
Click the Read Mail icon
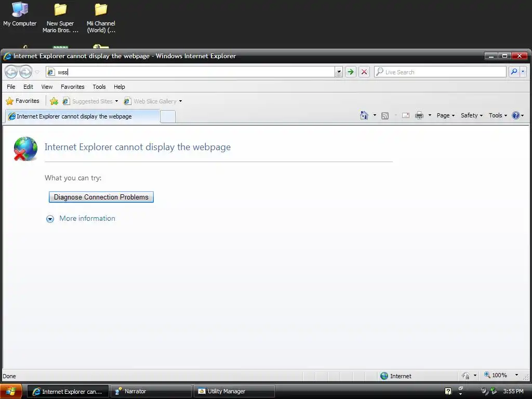(x=405, y=115)
